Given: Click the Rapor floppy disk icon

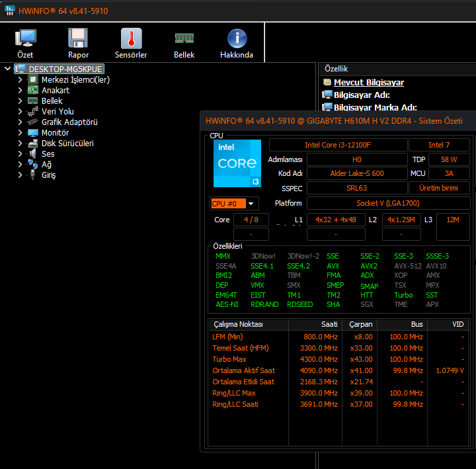Looking at the screenshot, I should pyautogui.click(x=78, y=38).
